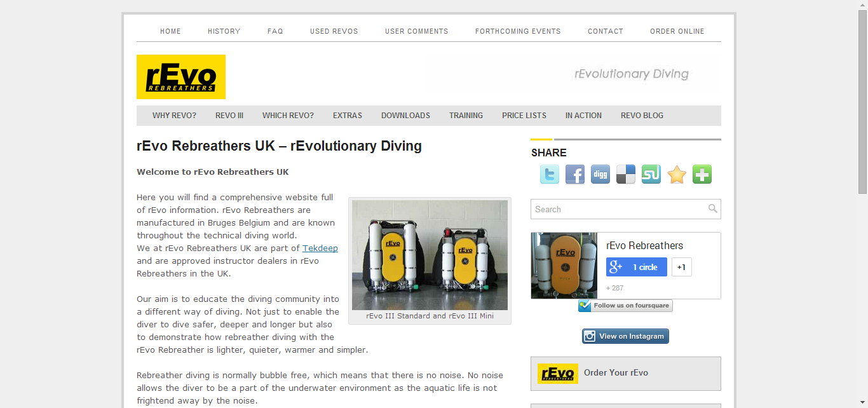Click the '+ 287' count text
Screen dimensions: 868x408
point(614,288)
